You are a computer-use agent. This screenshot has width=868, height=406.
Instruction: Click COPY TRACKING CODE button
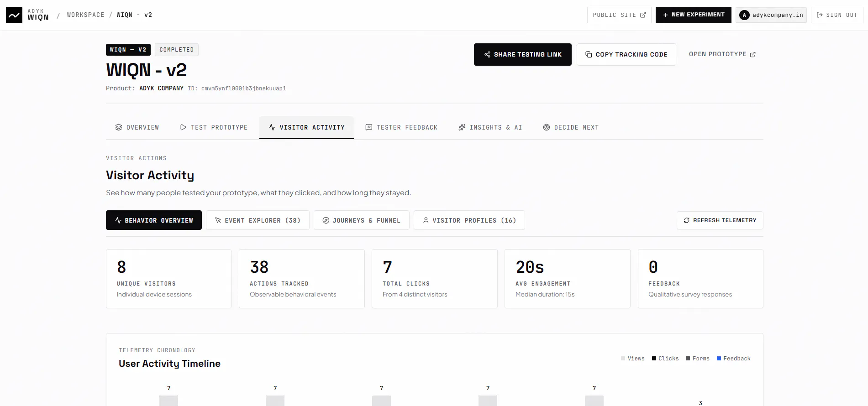pyautogui.click(x=626, y=54)
